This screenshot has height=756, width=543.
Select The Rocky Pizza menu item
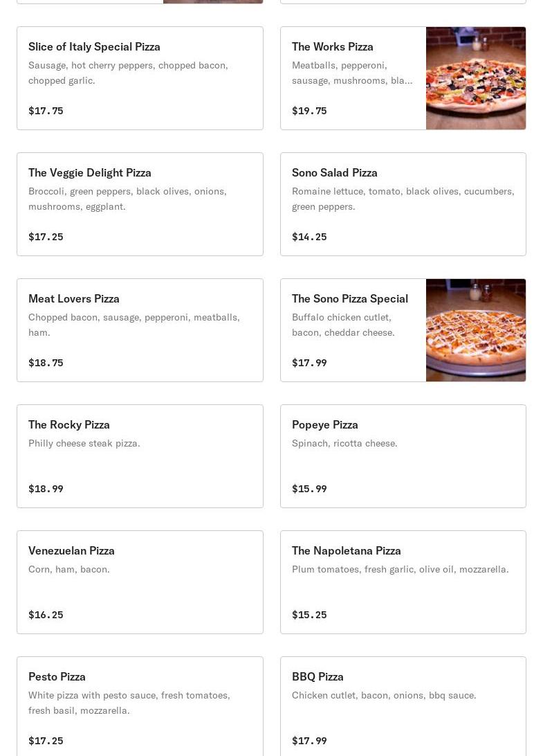140,456
